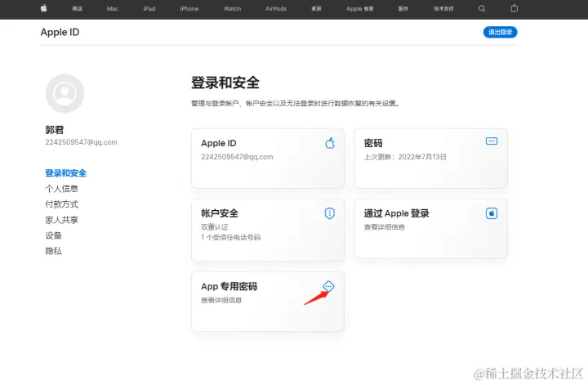The width and height of the screenshot is (588, 385).
Task: Click the email inside Apple ID card
Action: point(237,157)
